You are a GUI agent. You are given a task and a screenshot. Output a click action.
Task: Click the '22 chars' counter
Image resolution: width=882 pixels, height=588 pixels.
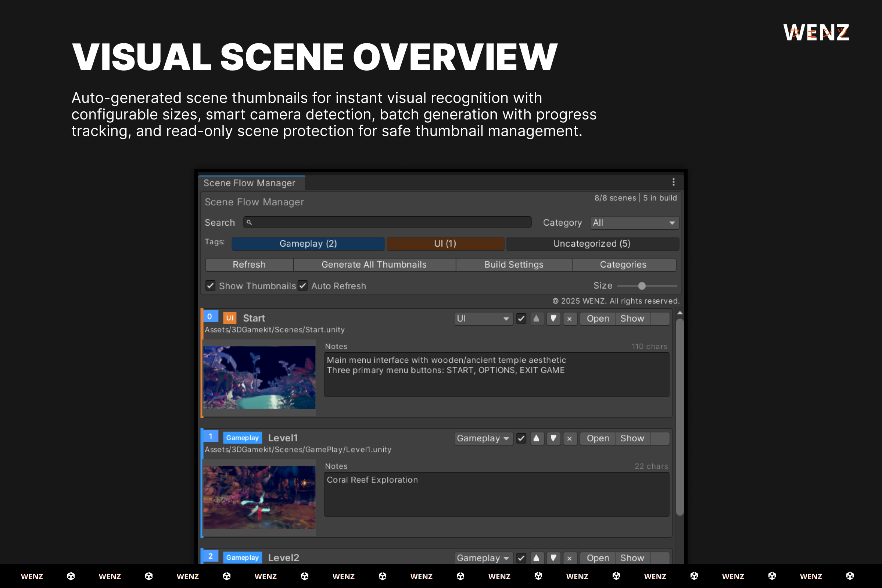tap(651, 466)
